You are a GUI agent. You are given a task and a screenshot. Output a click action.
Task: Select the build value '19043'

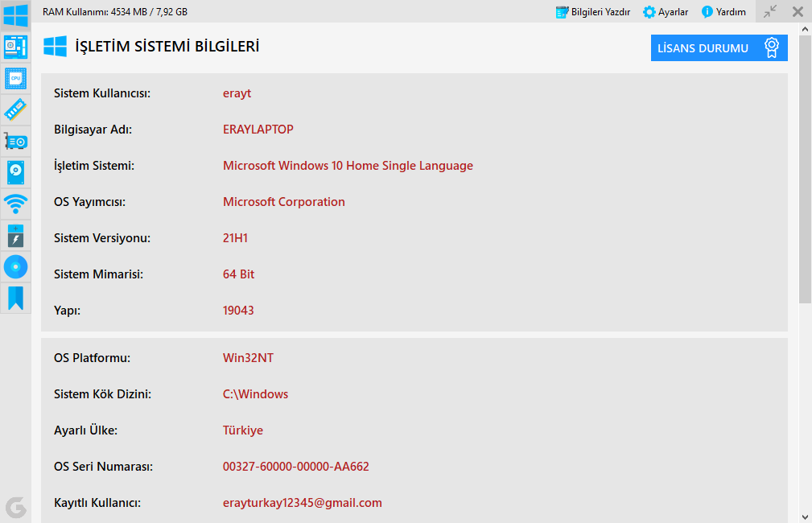238,311
